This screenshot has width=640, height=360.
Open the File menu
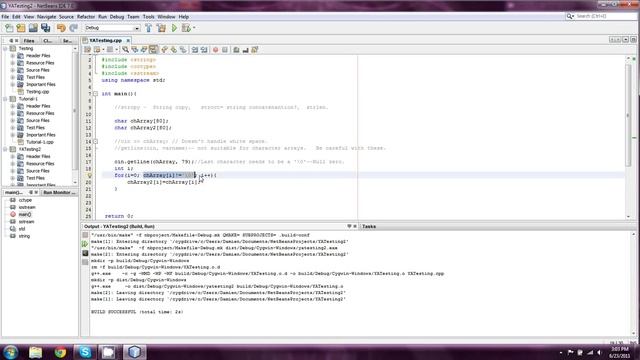5,17
